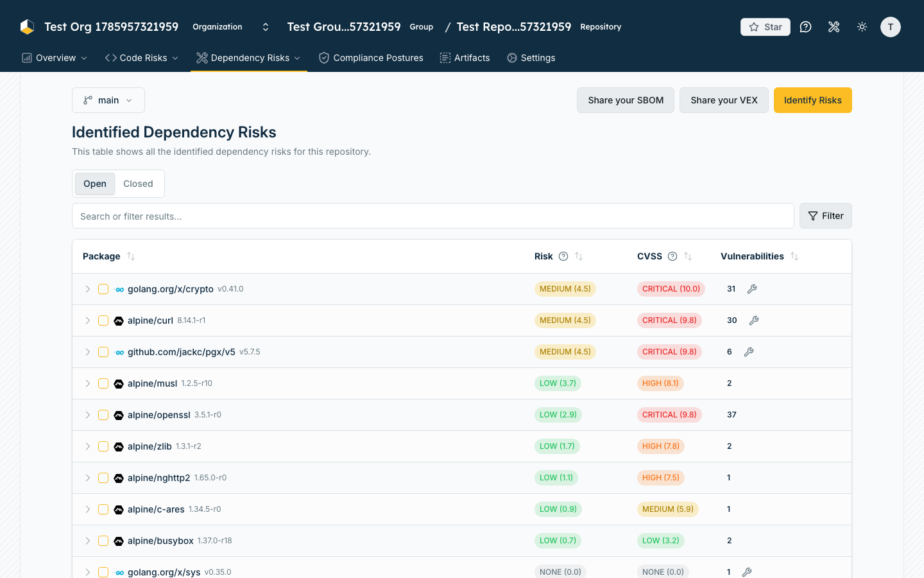The height and width of the screenshot is (578, 924).
Task: Open the organization switcher chevrons
Action: [x=266, y=27]
